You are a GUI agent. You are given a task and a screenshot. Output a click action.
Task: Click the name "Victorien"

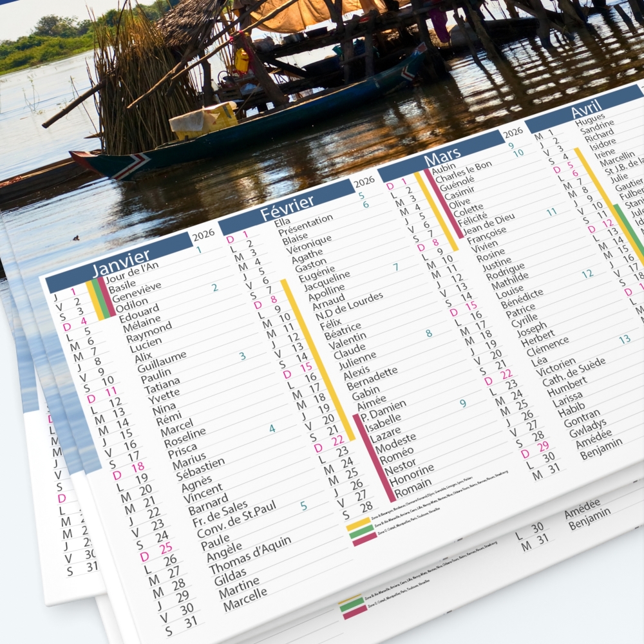(x=556, y=367)
